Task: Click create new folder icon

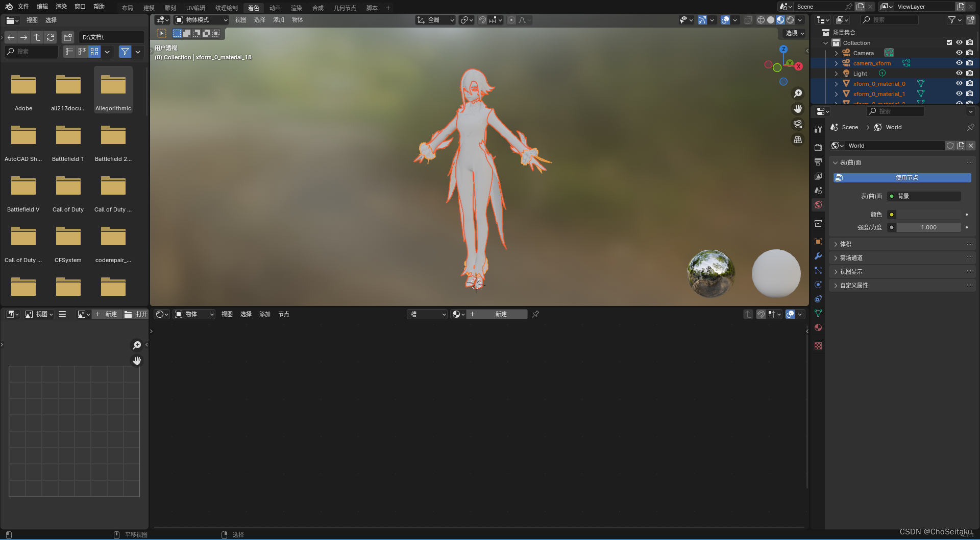Action: click(x=68, y=37)
